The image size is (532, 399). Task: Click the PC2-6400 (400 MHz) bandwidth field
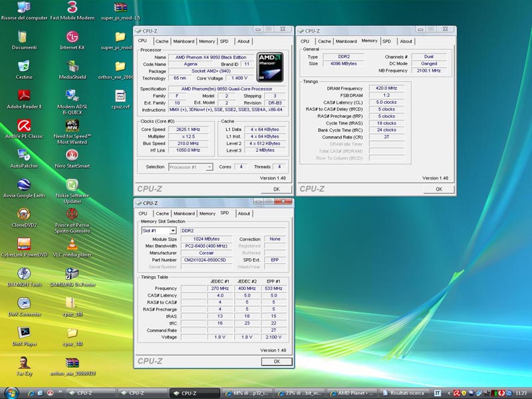[x=206, y=245]
